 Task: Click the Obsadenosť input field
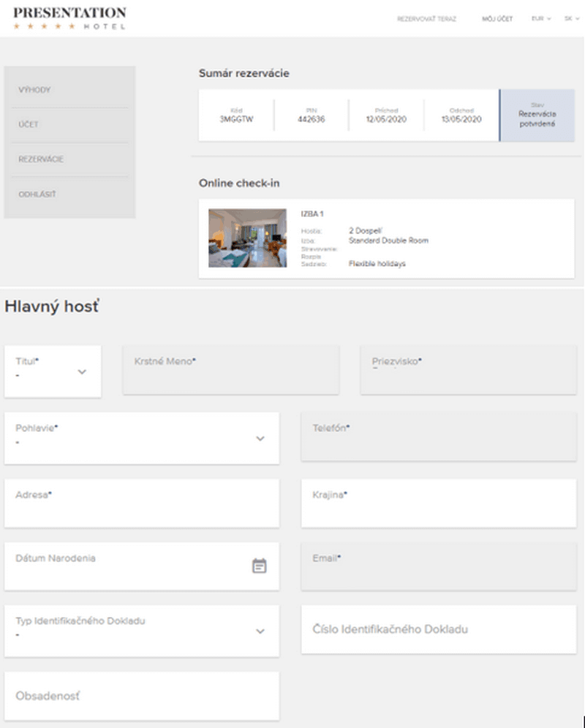pyautogui.click(x=142, y=696)
